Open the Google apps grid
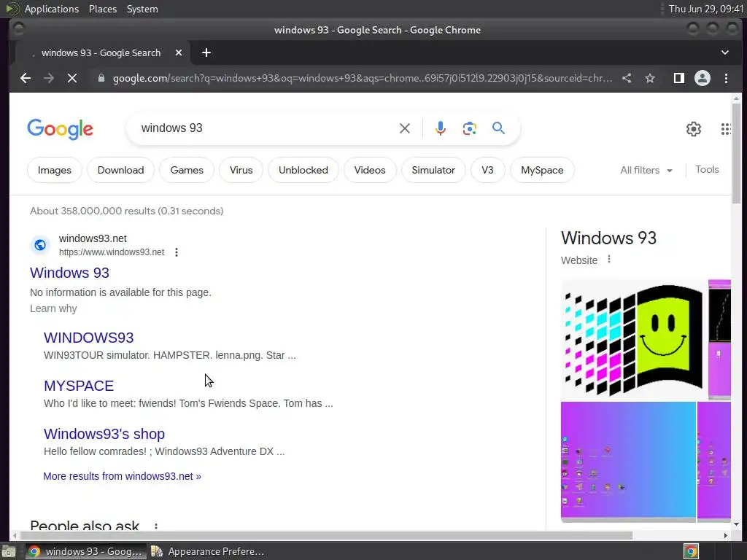The width and height of the screenshot is (747, 560). point(726,128)
